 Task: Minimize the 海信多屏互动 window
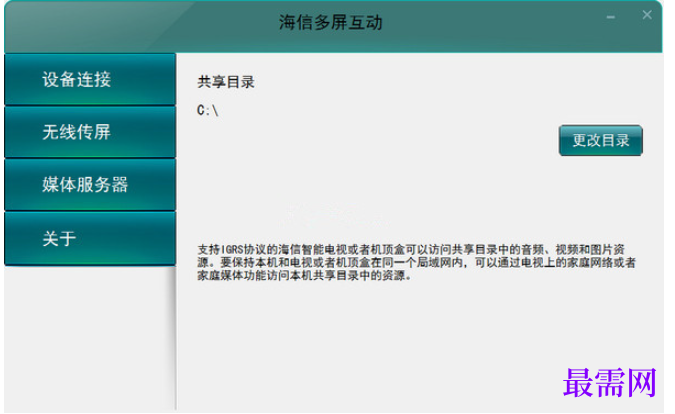tap(610, 17)
